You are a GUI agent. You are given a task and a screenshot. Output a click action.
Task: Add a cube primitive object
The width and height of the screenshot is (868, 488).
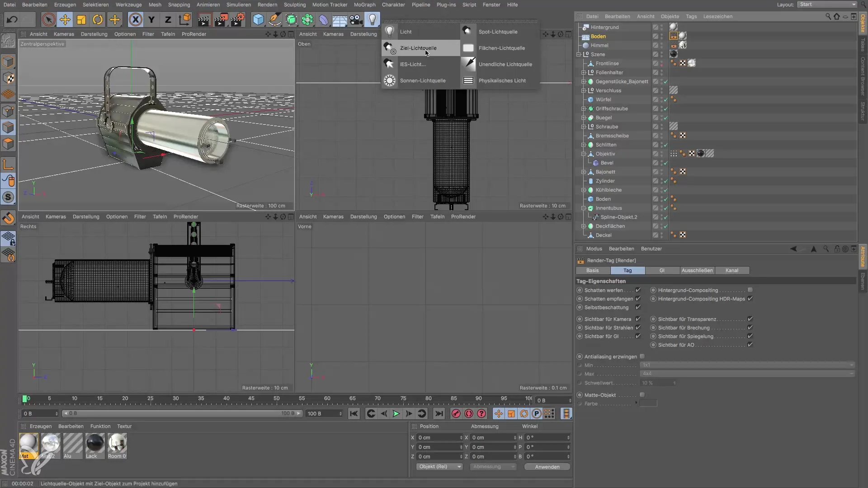pos(258,20)
